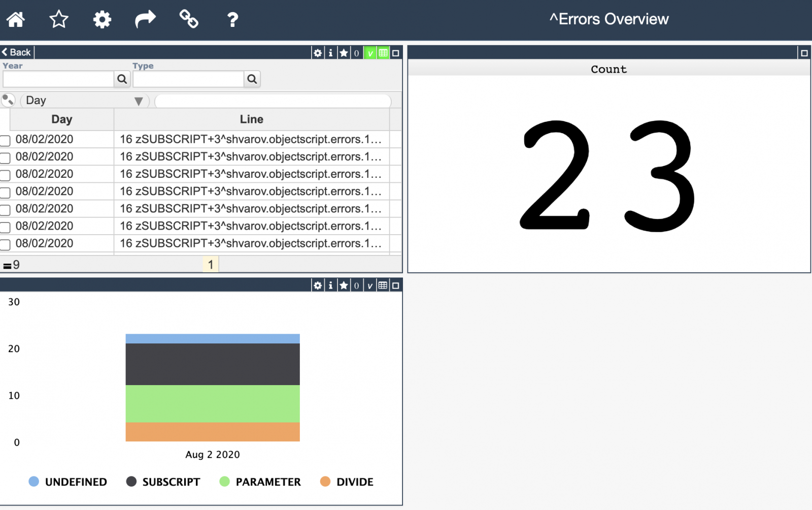Click page 1 in table pager
812x510 pixels.
(x=211, y=264)
